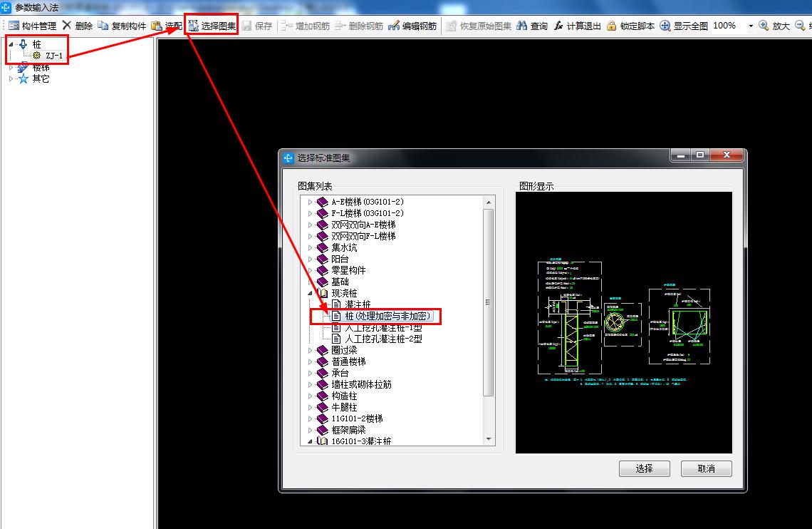Click the 放大 zoom in tool

click(x=774, y=26)
